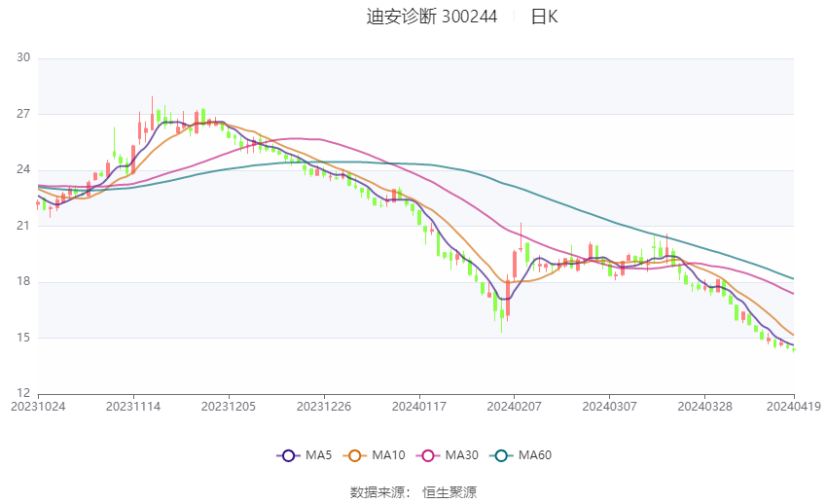Click the pink MA30 legend circle marker
Viewport: 827px width, 504px height.
(426, 455)
